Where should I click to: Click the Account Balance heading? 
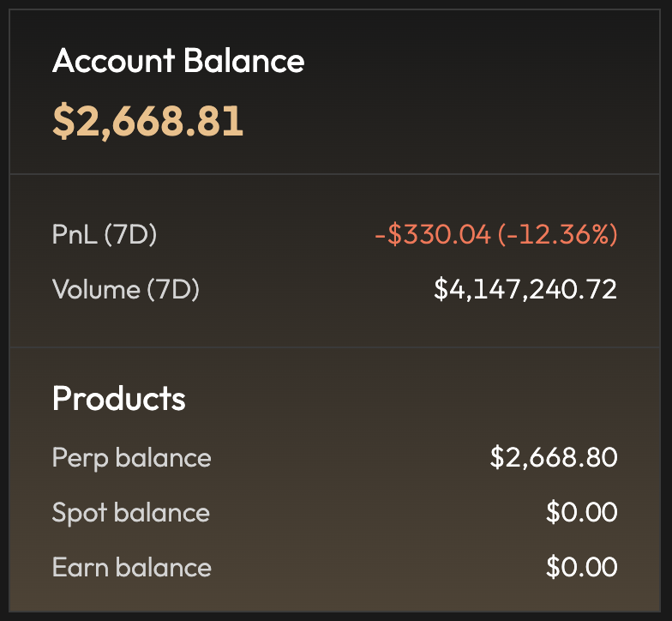coord(178,62)
